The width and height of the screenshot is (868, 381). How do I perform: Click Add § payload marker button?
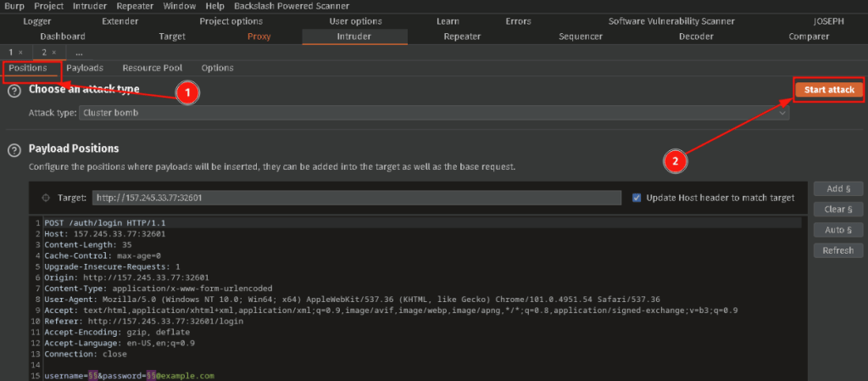pyautogui.click(x=837, y=188)
